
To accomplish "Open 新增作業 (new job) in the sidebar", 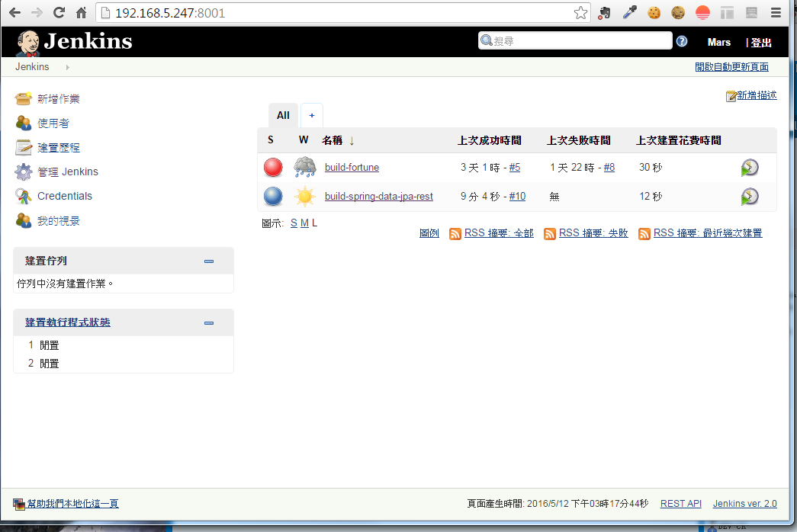I will tap(59, 98).
